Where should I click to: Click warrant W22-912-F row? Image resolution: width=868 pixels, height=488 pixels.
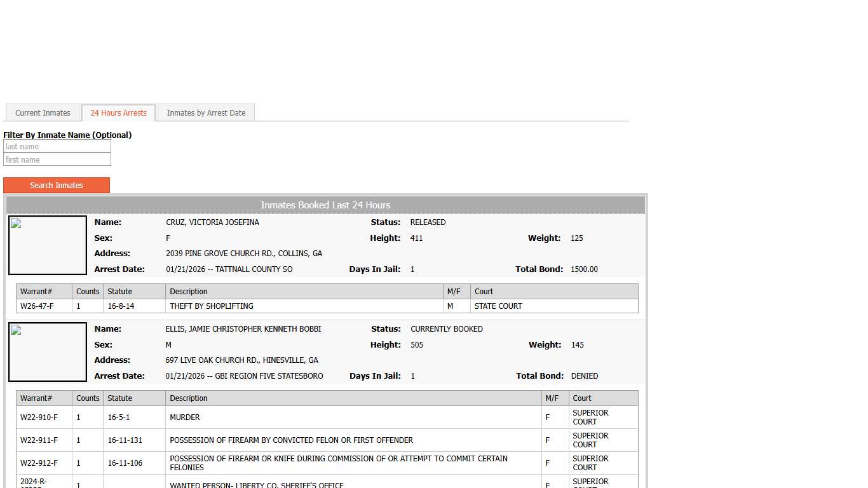pos(39,463)
